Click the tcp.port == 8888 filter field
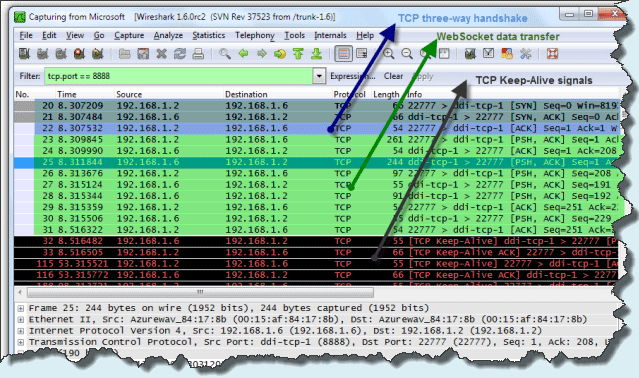 pyautogui.click(x=178, y=76)
